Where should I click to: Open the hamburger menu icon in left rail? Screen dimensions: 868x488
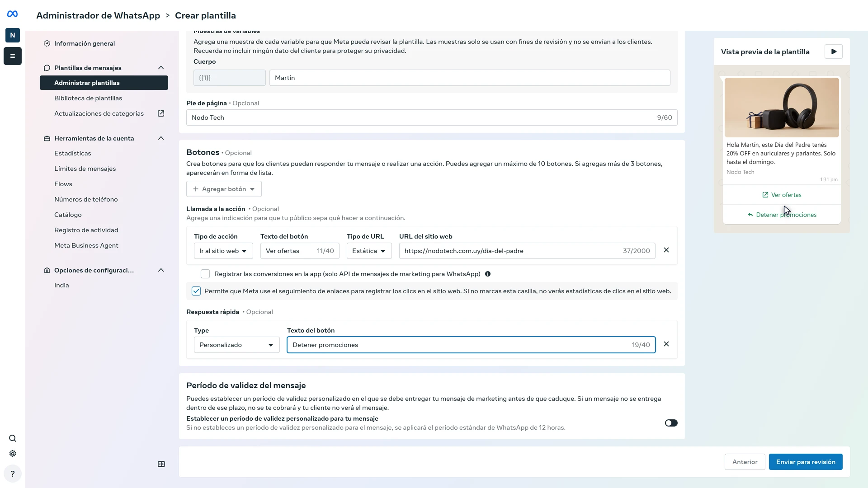(x=13, y=56)
